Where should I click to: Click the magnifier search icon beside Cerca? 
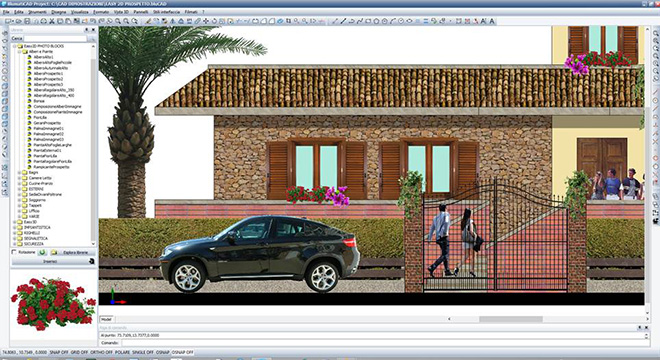pos(92,38)
